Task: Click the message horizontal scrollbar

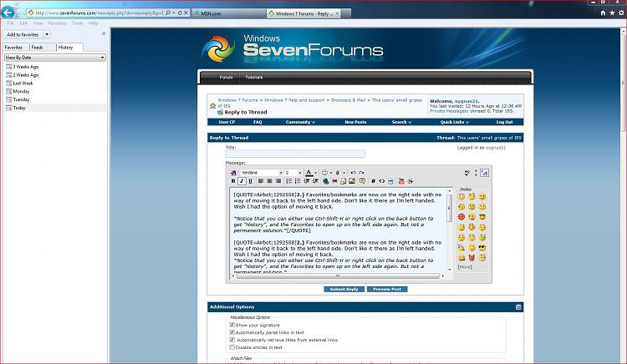Action: click(x=338, y=276)
